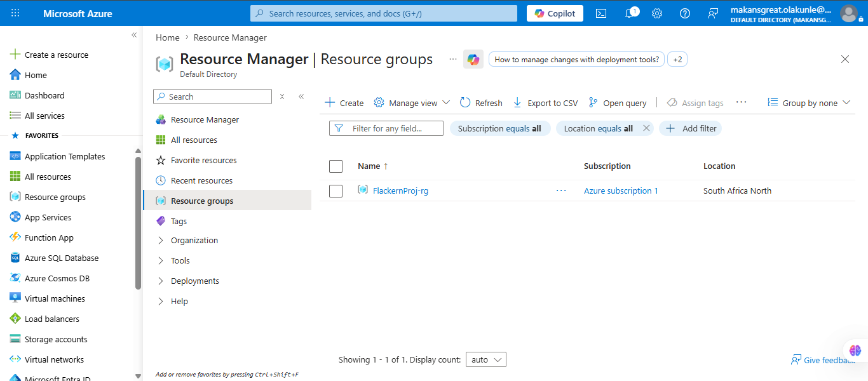Toggle the select-all checkbox in header
The width and height of the screenshot is (868, 381).
point(336,166)
